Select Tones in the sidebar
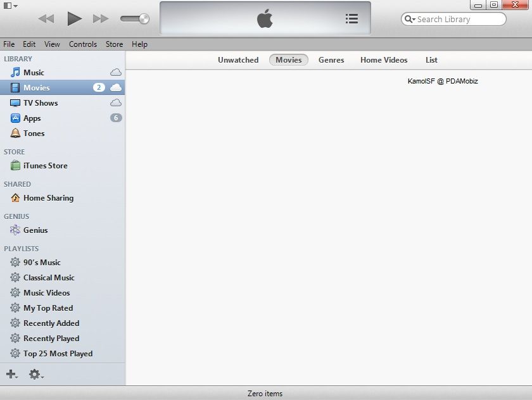Viewport: 532px width, 400px height. pos(63,133)
